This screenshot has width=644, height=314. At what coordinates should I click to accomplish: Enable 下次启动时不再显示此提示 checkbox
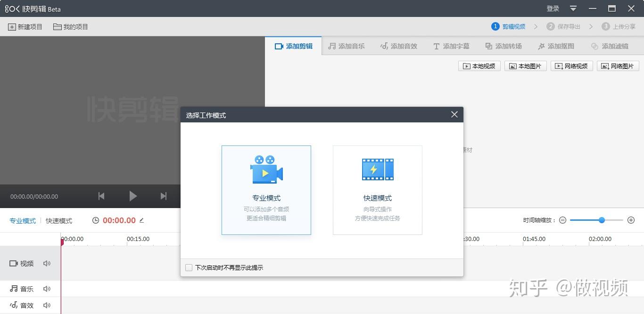(189, 267)
